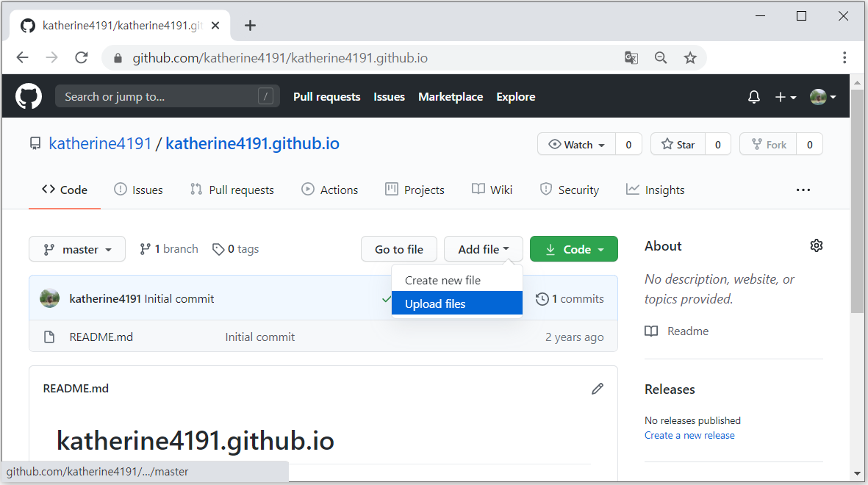Toggle the Add file dropdown
Screen dimensions: 868x485
point(484,249)
